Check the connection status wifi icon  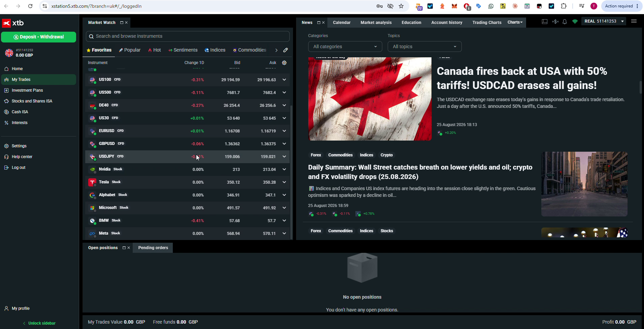[575, 22]
